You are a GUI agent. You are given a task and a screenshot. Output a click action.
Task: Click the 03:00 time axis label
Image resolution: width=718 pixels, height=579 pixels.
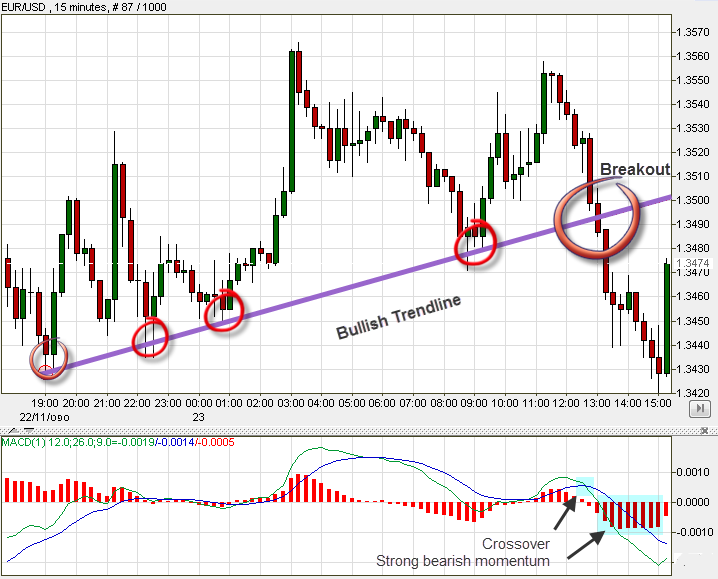coord(291,402)
